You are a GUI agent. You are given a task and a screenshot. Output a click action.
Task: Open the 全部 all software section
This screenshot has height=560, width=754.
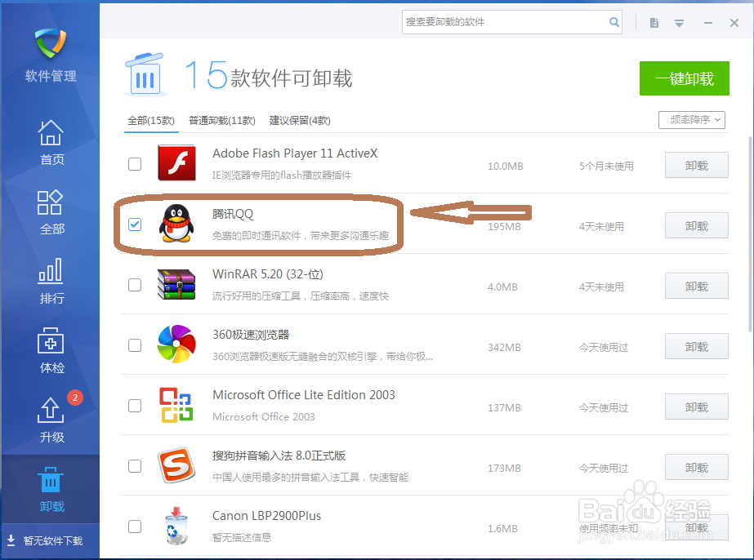click(x=51, y=212)
